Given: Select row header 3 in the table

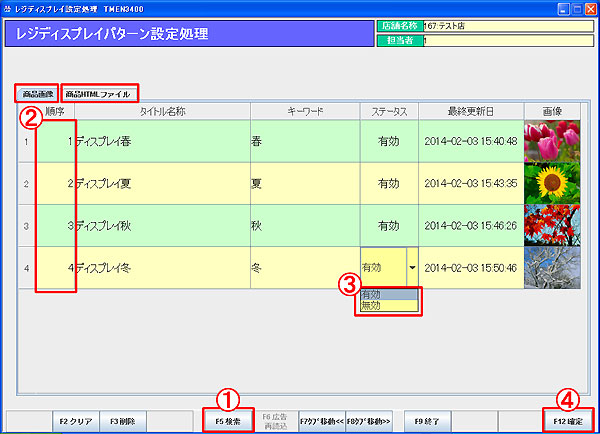Looking at the screenshot, I should coord(25,226).
